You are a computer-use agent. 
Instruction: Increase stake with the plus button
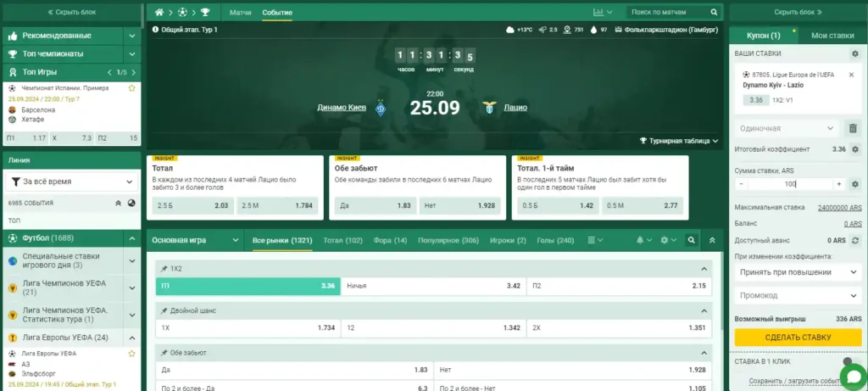[x=839, y=184]
